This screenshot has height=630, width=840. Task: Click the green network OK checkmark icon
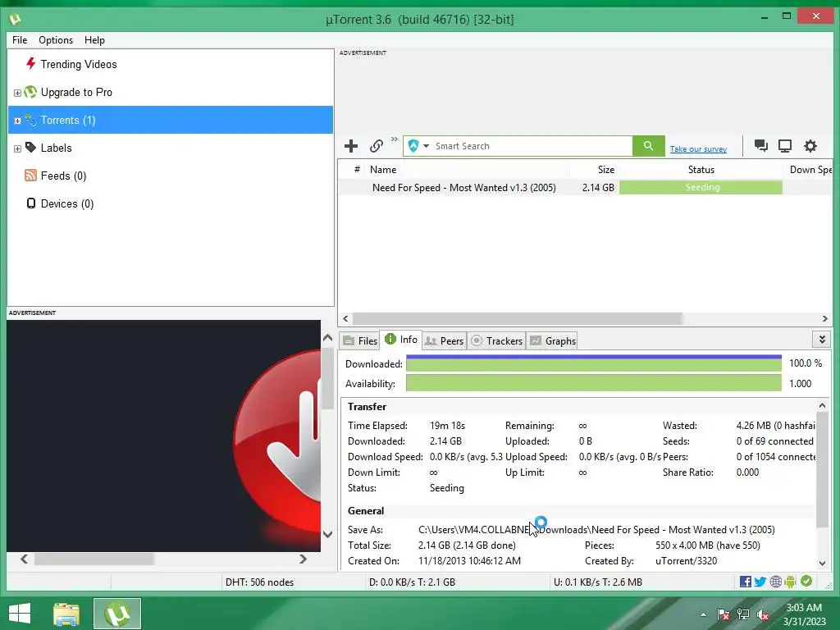(x=806, y=582)
